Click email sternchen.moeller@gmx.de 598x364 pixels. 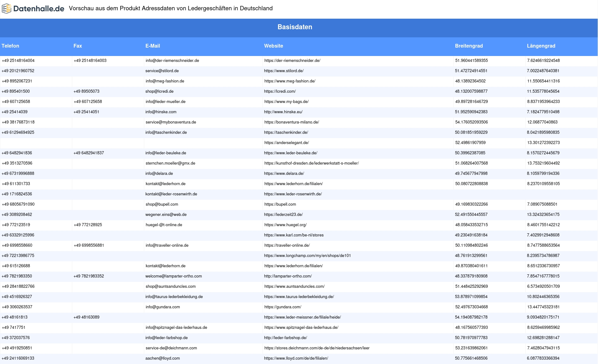pyautogui.click(x=170, y=163)
